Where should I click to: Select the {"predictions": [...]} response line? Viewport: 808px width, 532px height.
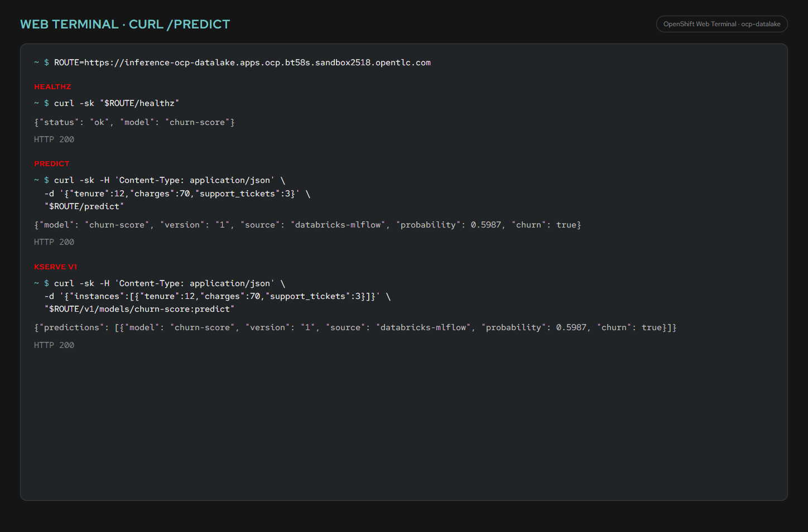[x=355, y=327]
